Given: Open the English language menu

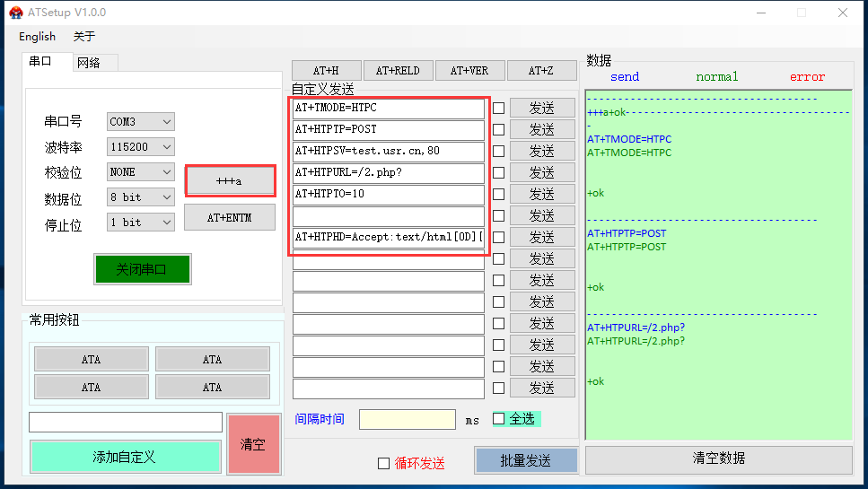Looking at the screenshot, I should click(x=37, y=37).
